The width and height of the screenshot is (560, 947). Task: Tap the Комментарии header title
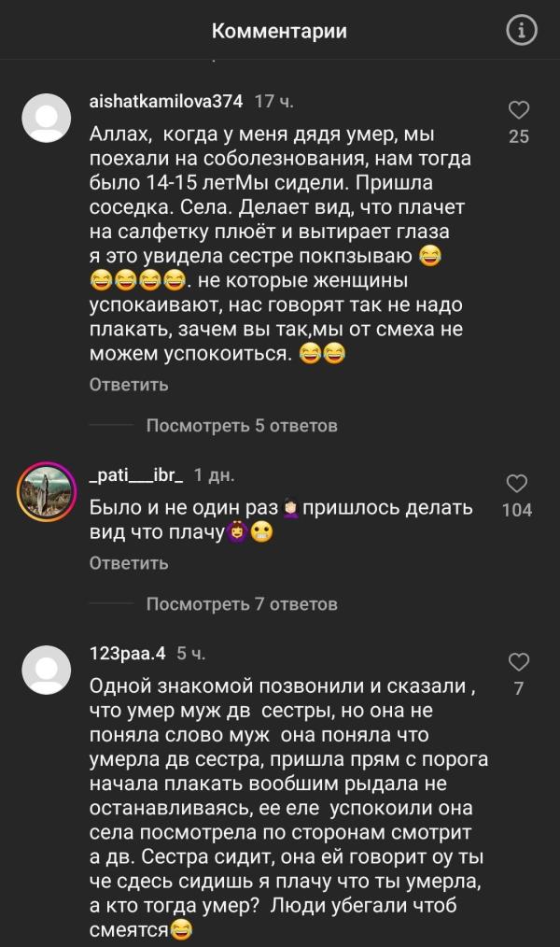pos(279,31)
